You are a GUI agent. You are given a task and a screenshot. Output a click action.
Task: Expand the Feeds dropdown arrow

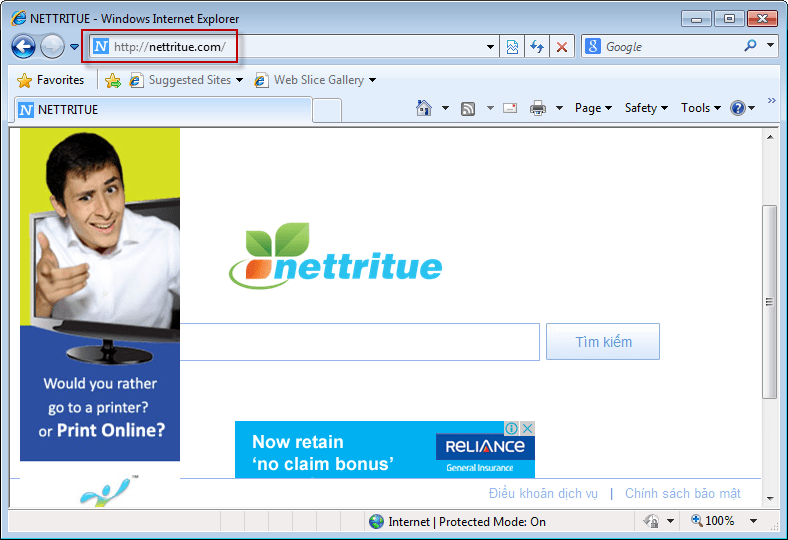coord(490,108)
